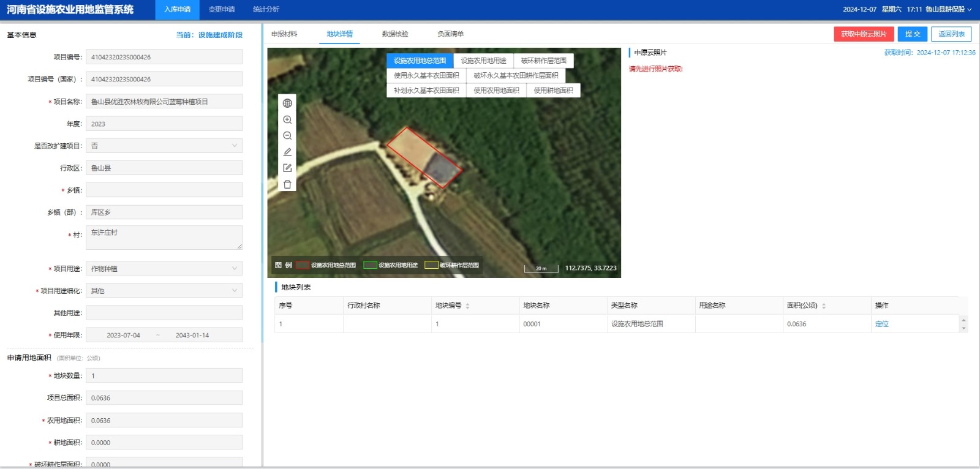Click the 使用年限 end date 2043-01-14

click(x=192, y=335)
